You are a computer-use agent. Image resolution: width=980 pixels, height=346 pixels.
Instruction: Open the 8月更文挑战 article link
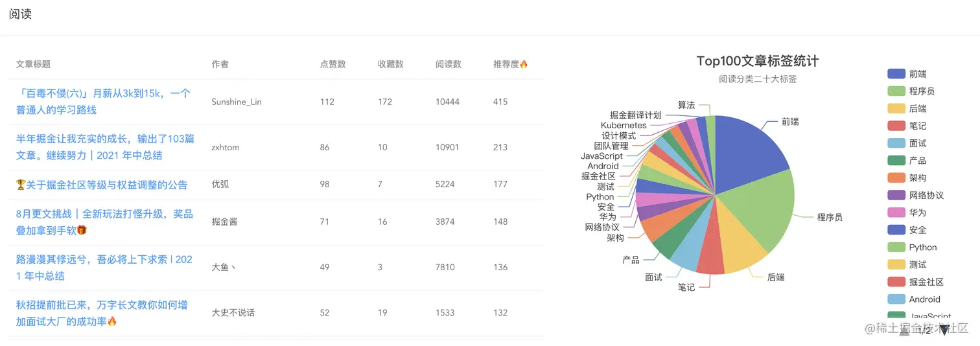[104, 222]
